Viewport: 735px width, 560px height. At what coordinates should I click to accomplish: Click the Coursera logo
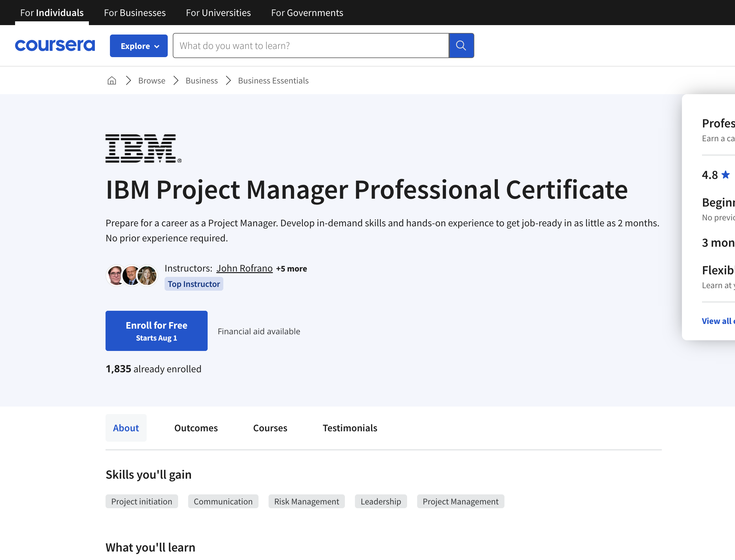[x=55, y=45]
